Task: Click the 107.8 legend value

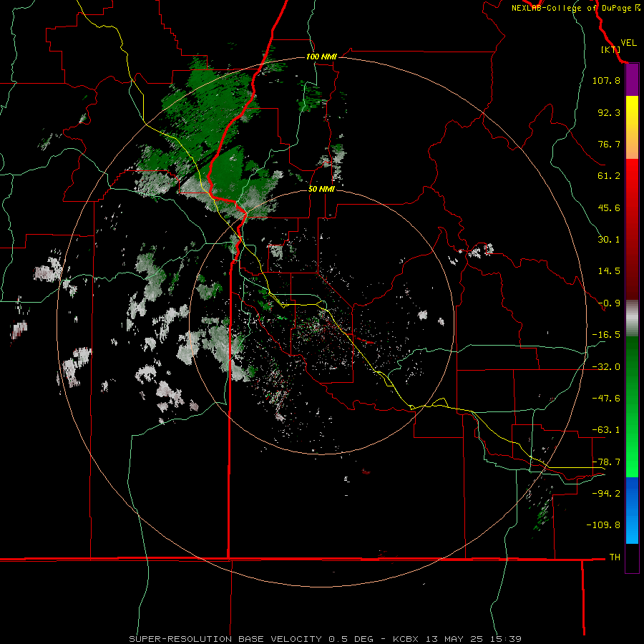Action: click(x=606, y=80)
